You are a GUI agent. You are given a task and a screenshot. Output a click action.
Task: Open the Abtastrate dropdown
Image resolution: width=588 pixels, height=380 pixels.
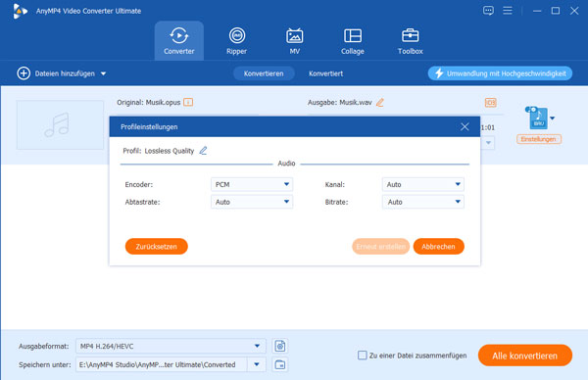point(252,202)
